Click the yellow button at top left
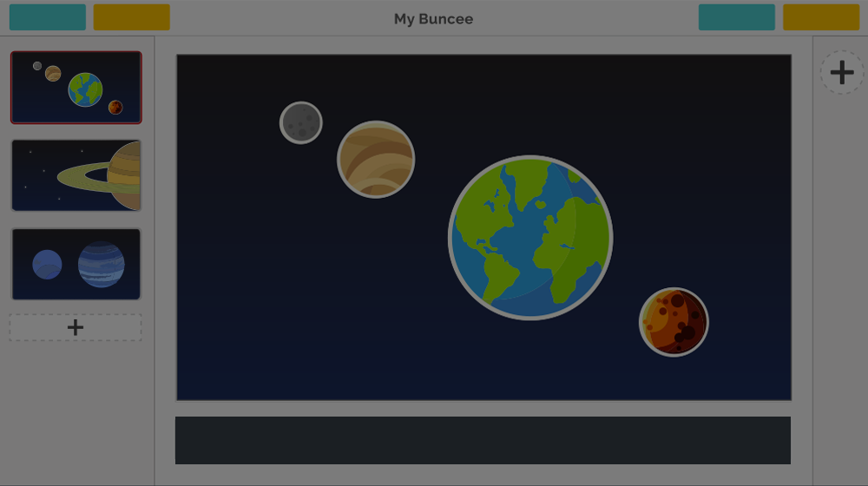Viewport: 868px width, 486px height. [x=132, y=17]
